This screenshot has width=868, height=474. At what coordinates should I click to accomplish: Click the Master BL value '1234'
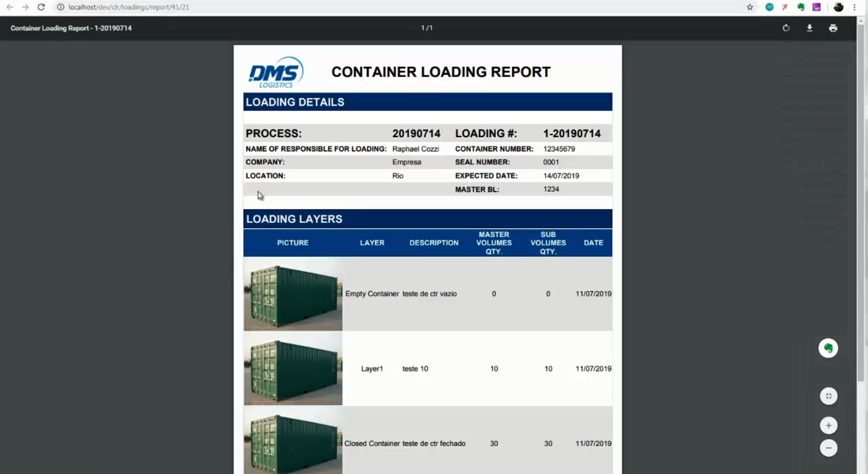pos(551,189)
